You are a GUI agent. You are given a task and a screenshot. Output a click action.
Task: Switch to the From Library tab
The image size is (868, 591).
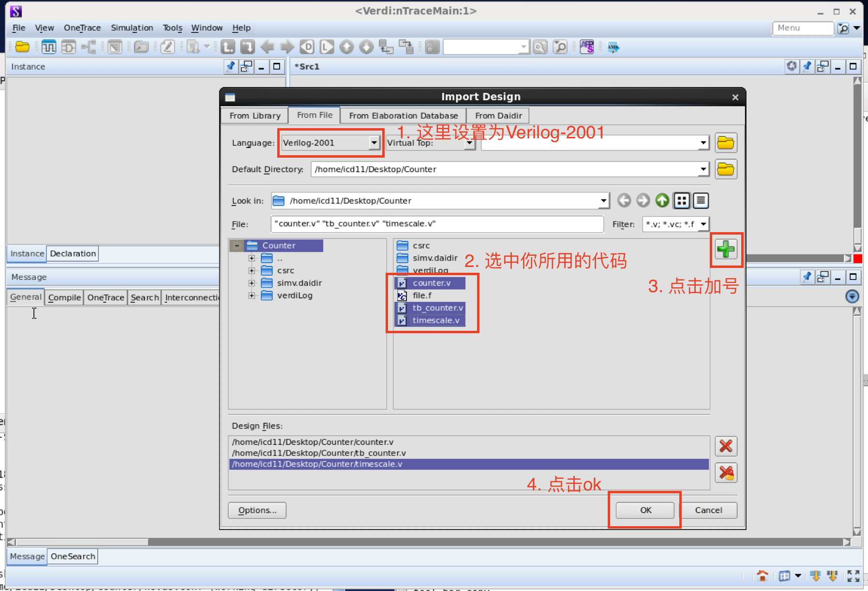(x=255, y=115)
